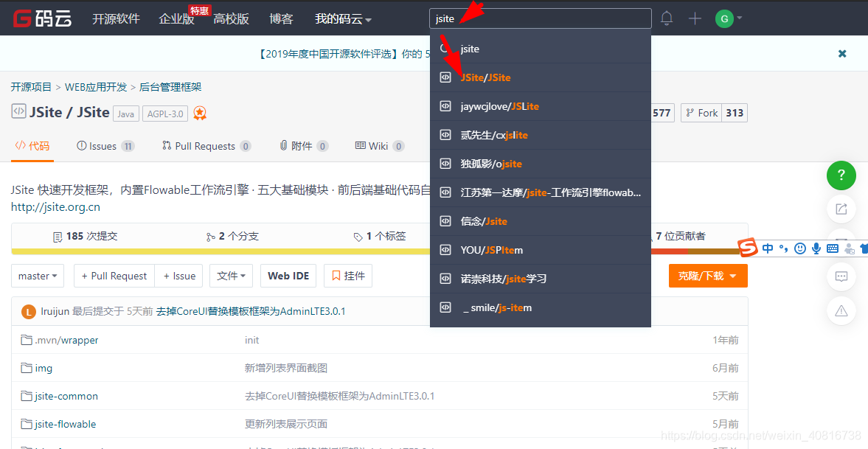This screenshot has width=868, height=449.
Task: Click the Gitee 码云 logo
Action: tap(43, 18)
